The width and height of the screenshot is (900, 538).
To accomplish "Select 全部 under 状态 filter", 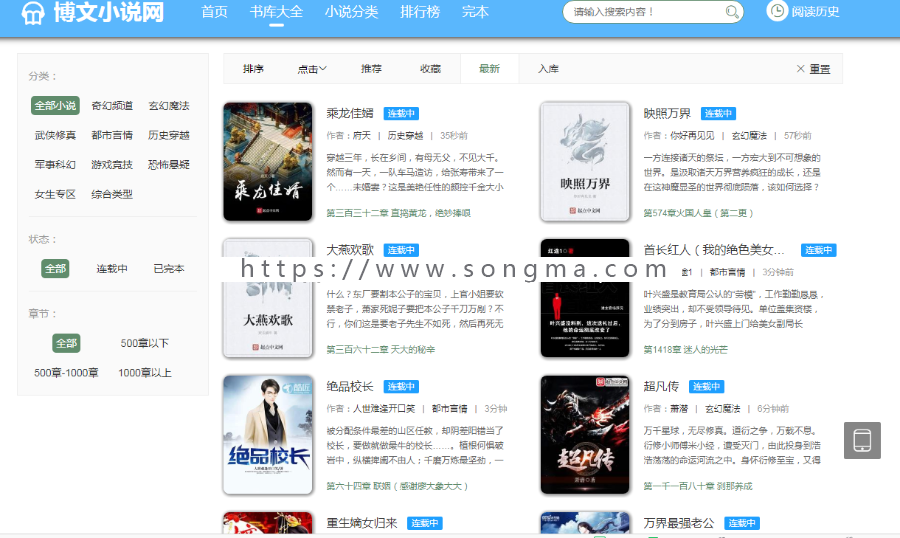I will [55, 269].
